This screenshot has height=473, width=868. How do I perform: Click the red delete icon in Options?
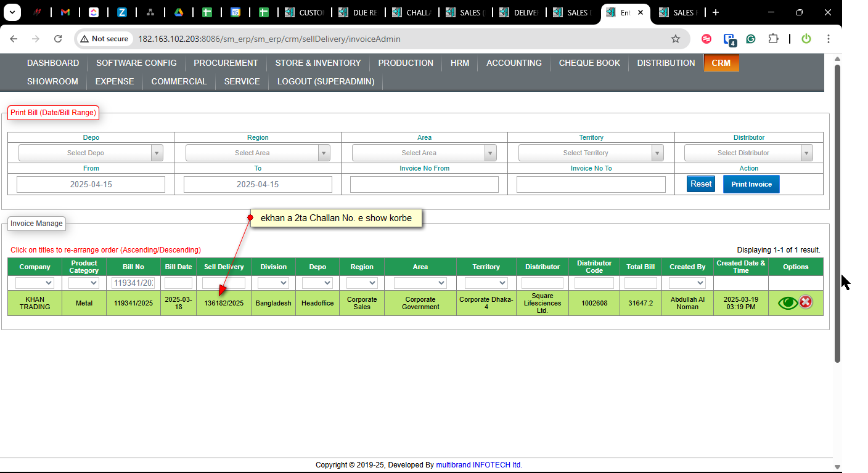tap(806, 302)
